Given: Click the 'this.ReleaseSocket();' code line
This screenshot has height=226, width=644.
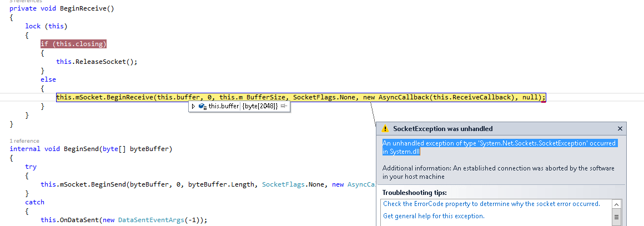Looking at the screenshot, I should tap(97, 62).
